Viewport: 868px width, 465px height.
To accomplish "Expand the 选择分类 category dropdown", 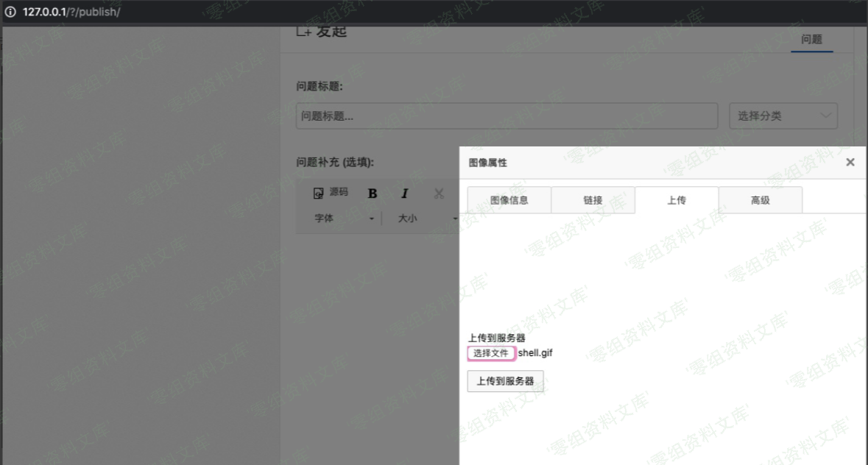I will pyautogui.click(x=783, y=116).
